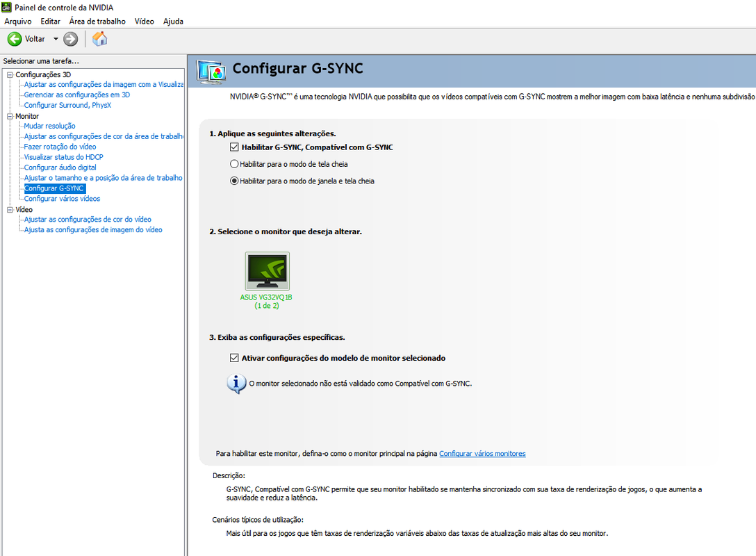756x556 pixels.
Task: Click the Voltar text label in toolbar
Action: coord(35,39)
